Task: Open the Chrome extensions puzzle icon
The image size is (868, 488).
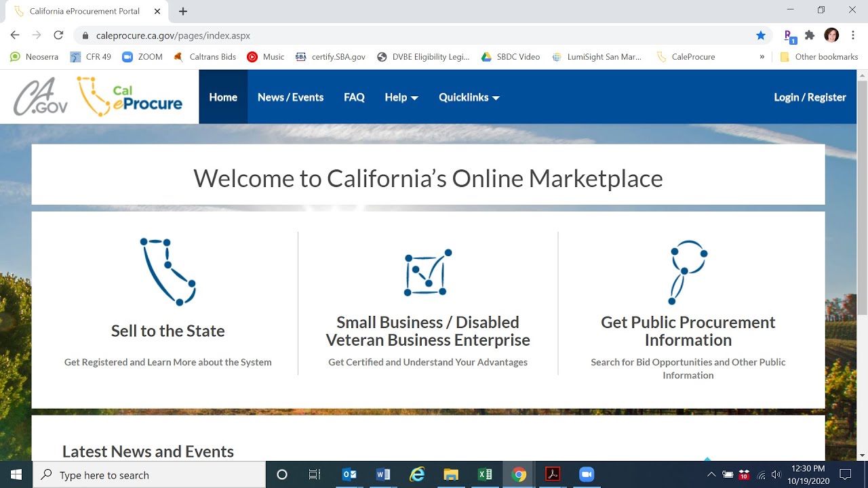Action: [x=810, y=35]
